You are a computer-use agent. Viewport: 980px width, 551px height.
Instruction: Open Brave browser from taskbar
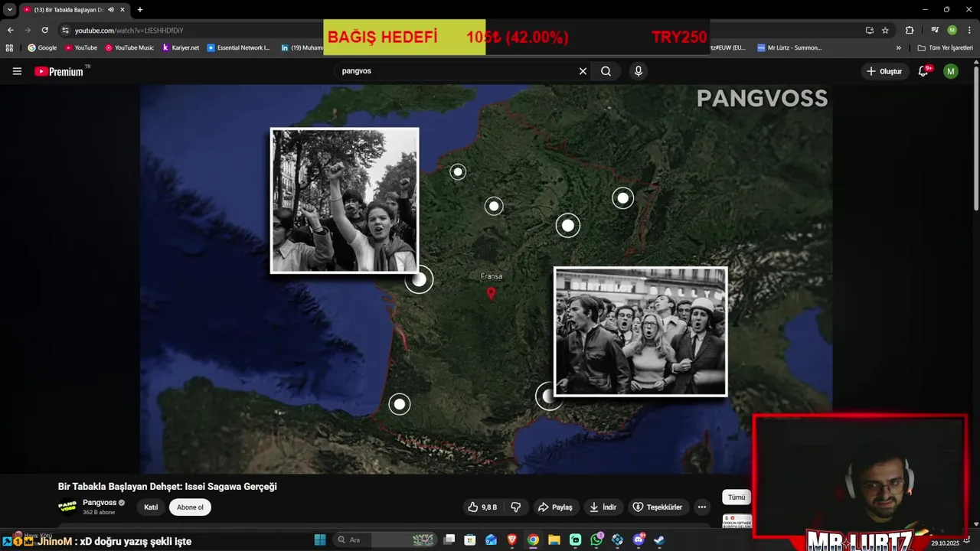512,540
